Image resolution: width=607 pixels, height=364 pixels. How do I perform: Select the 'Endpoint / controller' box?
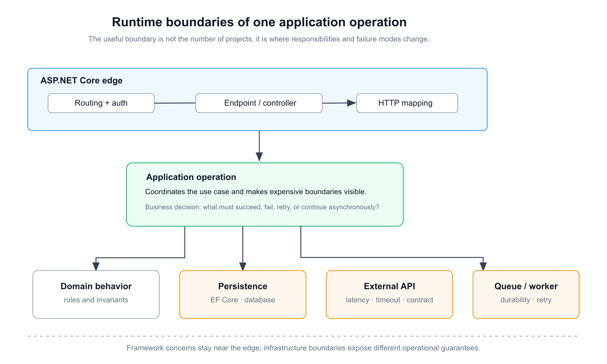(x=259, y=103)
